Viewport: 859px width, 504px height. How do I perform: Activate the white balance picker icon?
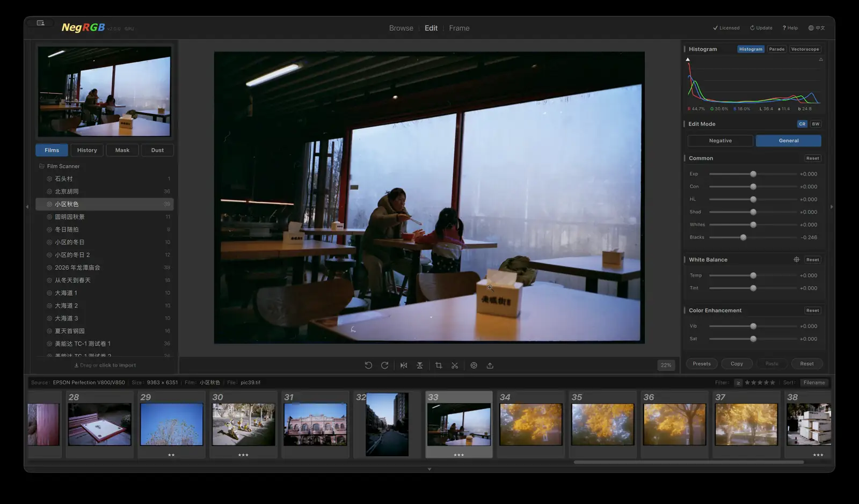click(x=796, y=260)
